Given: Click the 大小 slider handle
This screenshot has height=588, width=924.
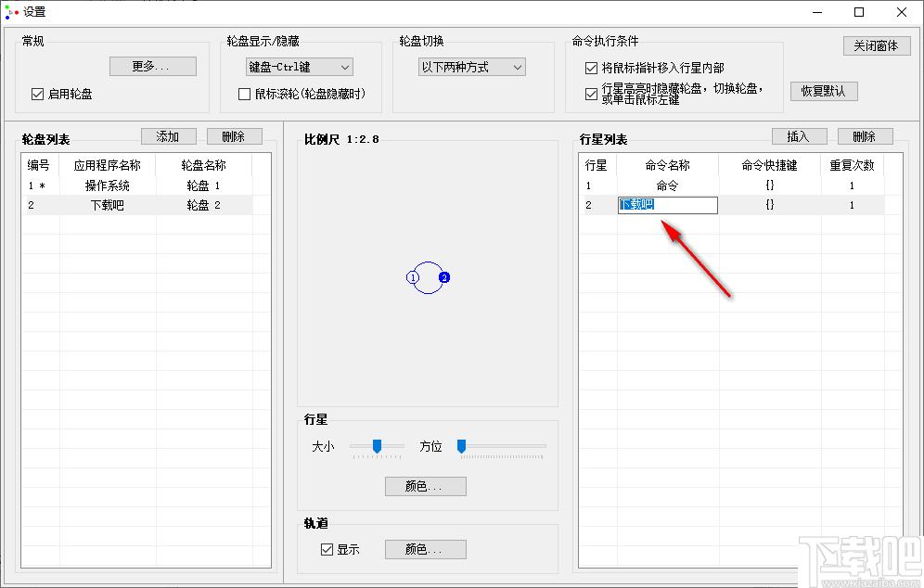Looking at the screenshot, I should click(378, 446).
